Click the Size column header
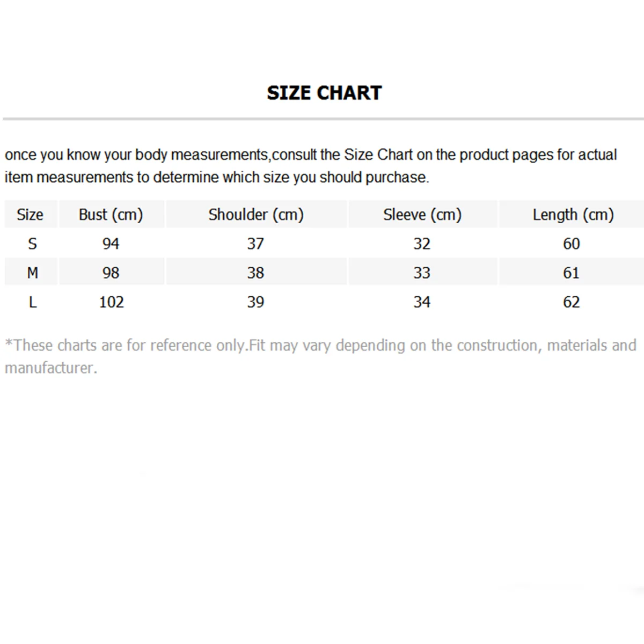Screen dimensions: 644x644 [x=30, y=215]
